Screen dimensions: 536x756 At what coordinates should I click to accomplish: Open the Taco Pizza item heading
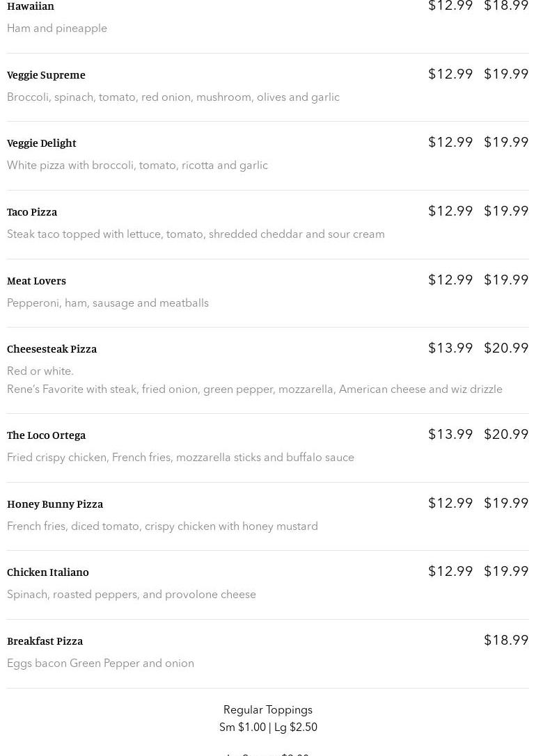[x=32, y=211]
